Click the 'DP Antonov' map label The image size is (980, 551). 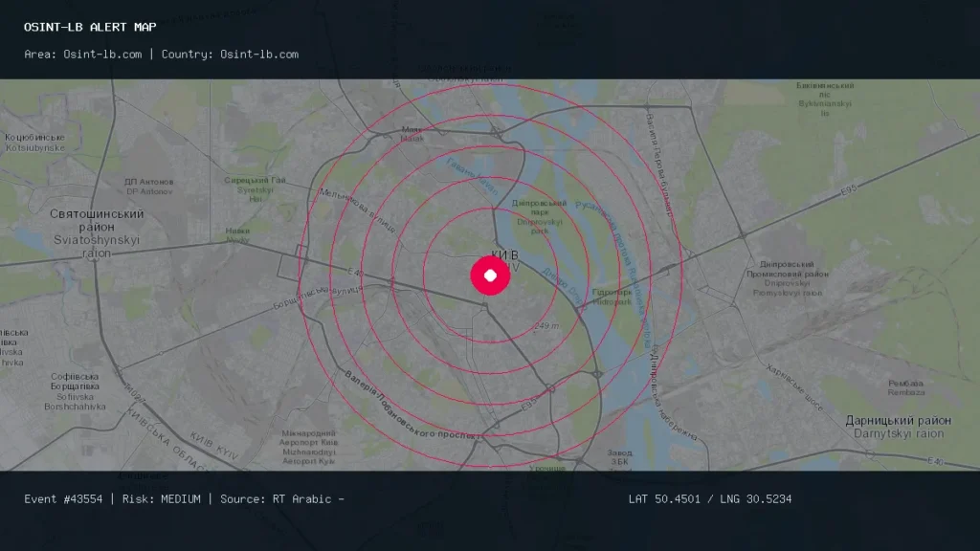149,191
